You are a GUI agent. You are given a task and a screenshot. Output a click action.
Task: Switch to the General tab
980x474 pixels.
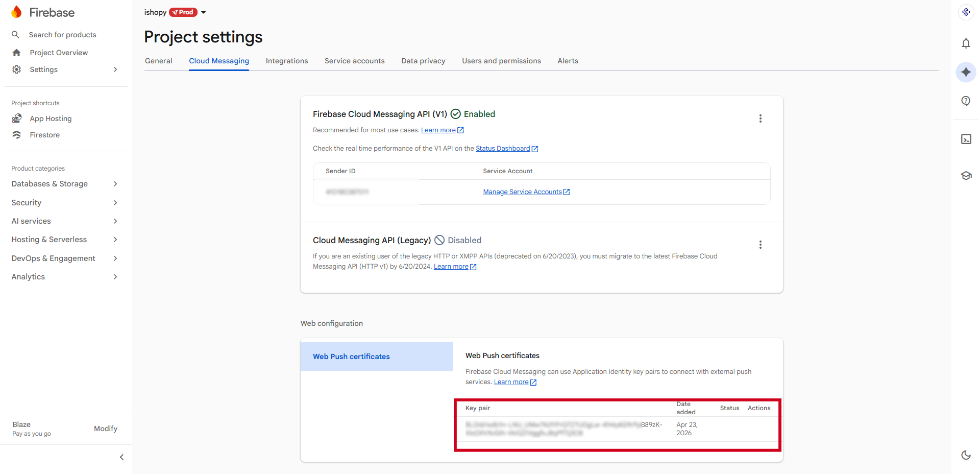tap(159, 61)
